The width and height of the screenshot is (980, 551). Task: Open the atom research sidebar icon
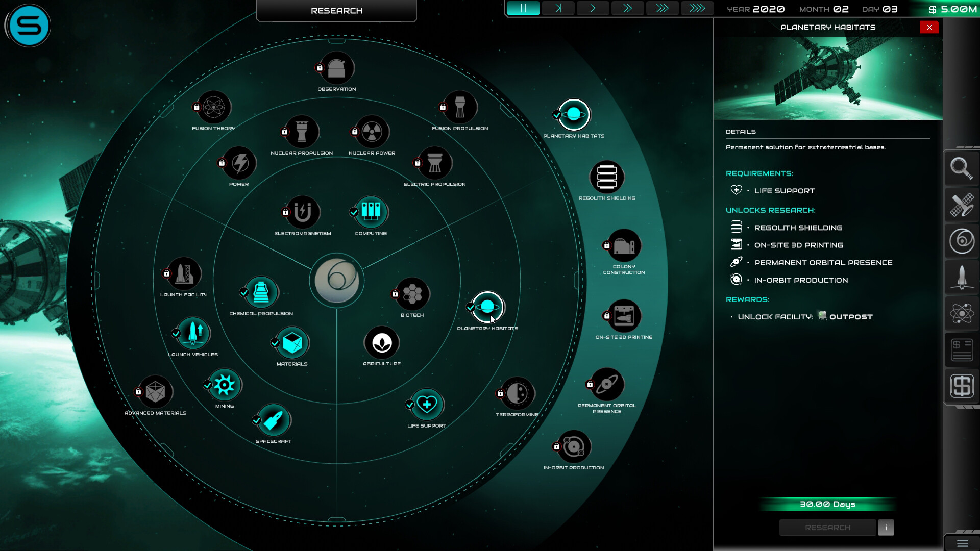click(x=962, y=313)
